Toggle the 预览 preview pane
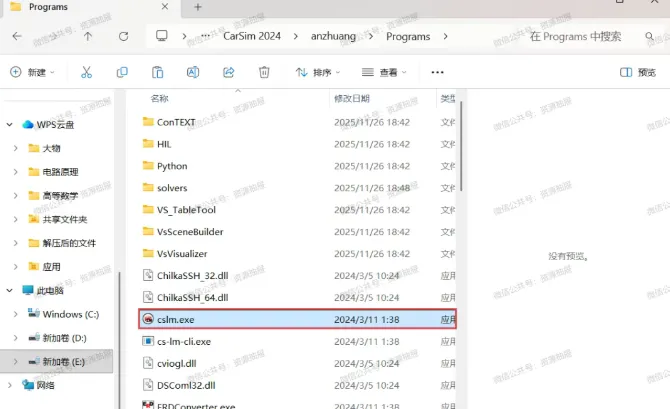This screenshot has width=670, height=409. tap(638, 72)
